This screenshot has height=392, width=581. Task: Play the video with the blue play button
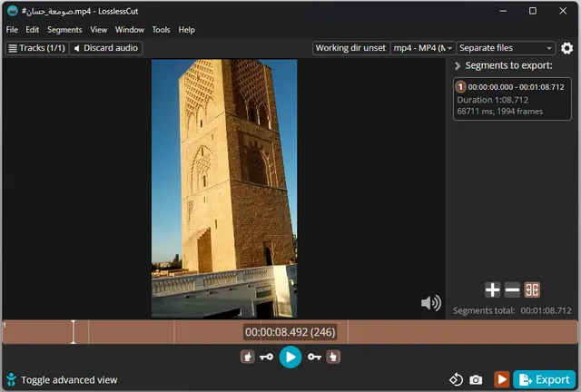[x=290, y=358]
